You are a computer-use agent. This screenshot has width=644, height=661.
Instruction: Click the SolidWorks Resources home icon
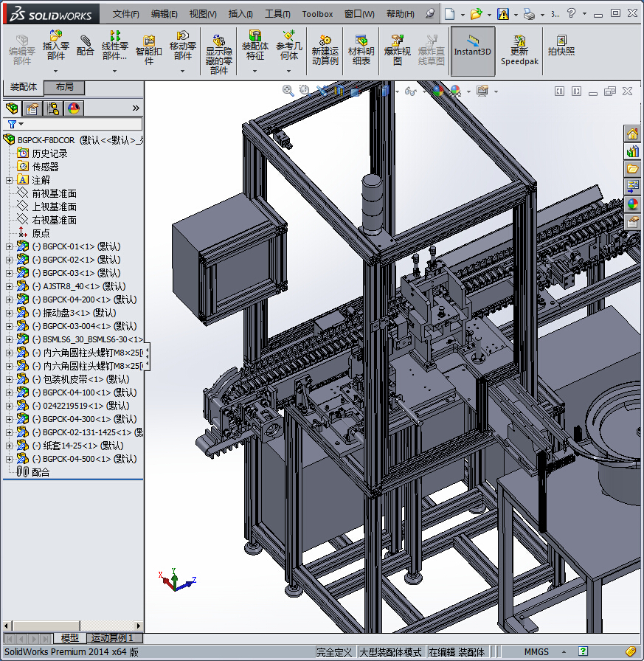[633, 134]
